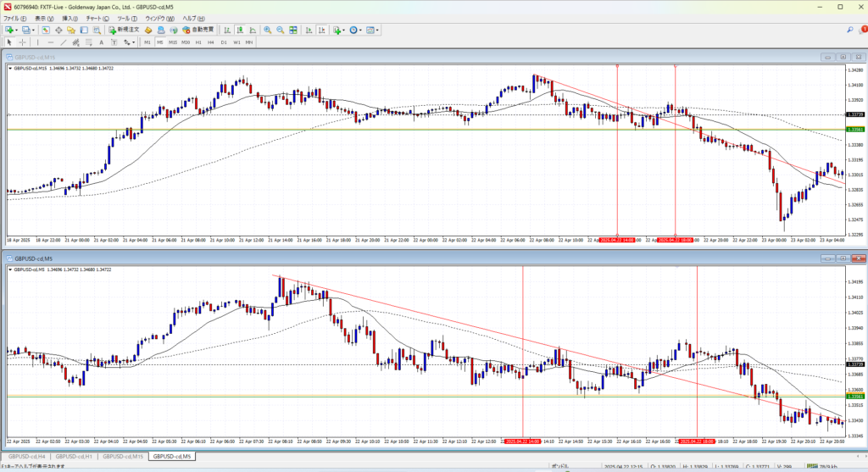Expand the periodicity clock dropdown
This screenshot has height=472, width=868.
click(360, 30)
